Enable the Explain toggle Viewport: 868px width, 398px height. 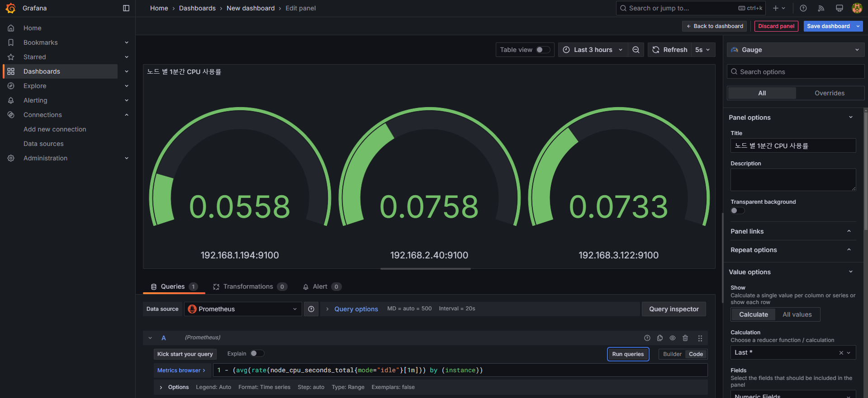[x=257, y=354]
